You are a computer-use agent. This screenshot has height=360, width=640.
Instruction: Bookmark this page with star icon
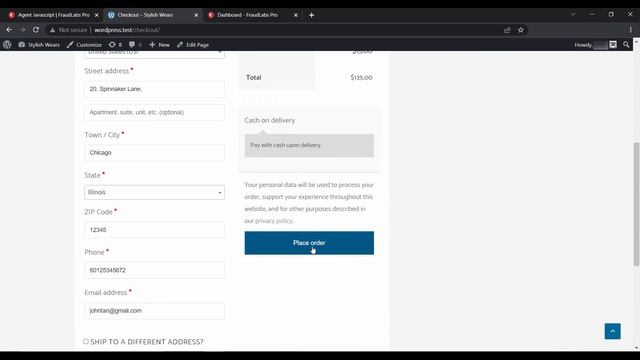pos(521,30)
